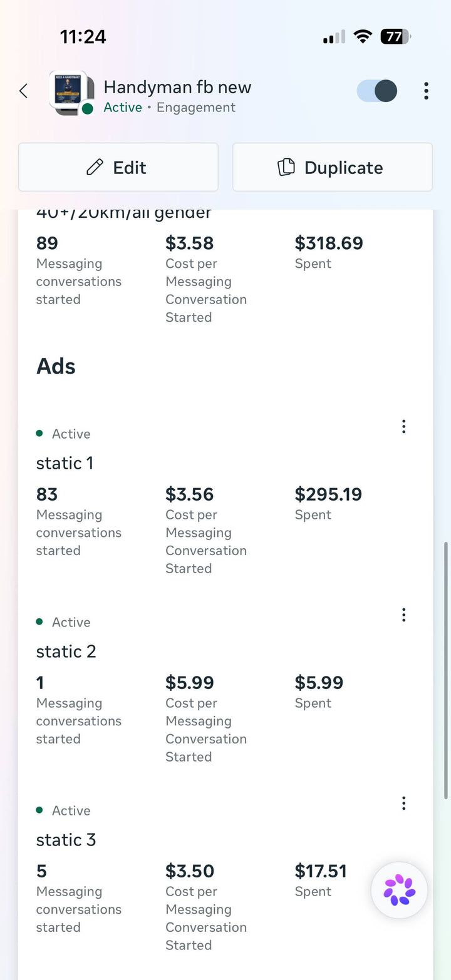Tap the Active status of static 1
451x980 pixels.
(x=71, y=434)
